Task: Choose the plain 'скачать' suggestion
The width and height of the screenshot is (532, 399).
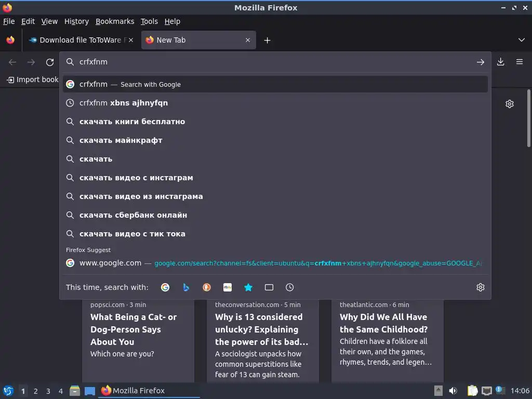Action: tap(275, 159)
